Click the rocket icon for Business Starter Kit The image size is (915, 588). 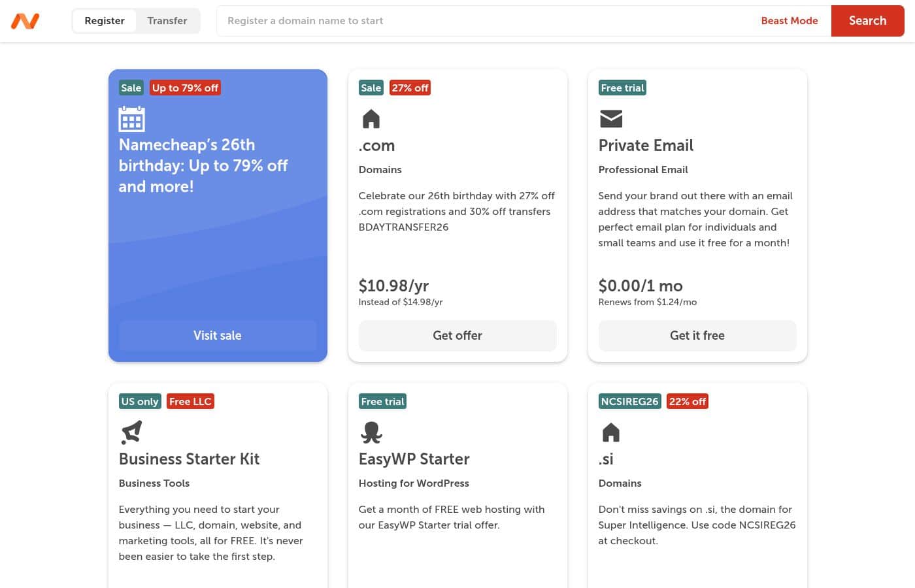coord(131,433)
